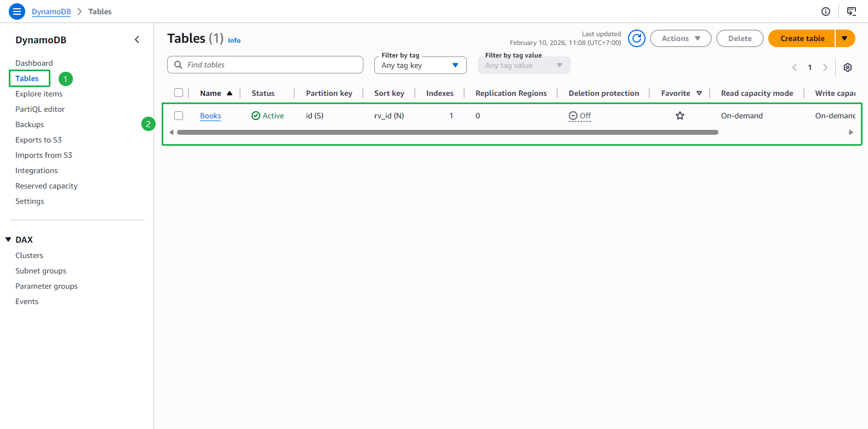Open Settings in sidebar

(x=30, y=201)
